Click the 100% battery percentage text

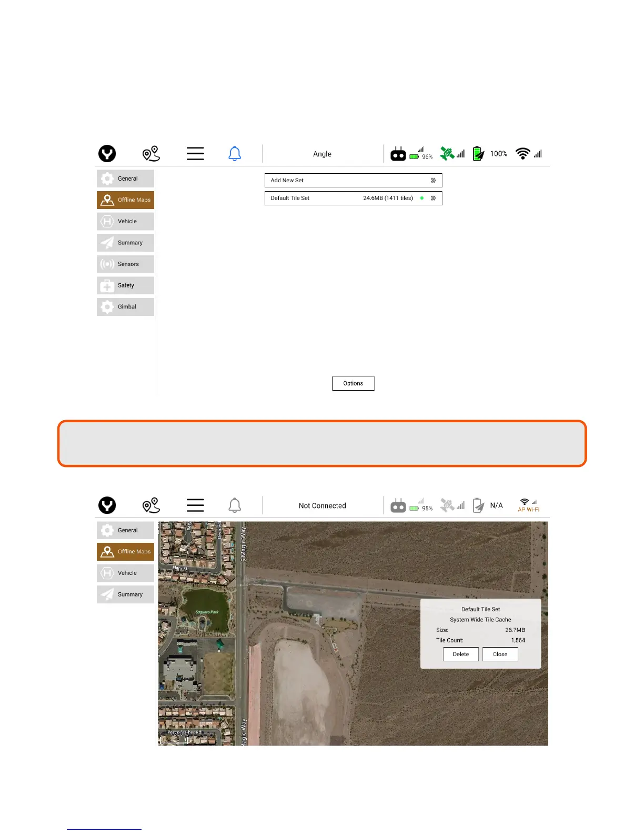(499, 154)
